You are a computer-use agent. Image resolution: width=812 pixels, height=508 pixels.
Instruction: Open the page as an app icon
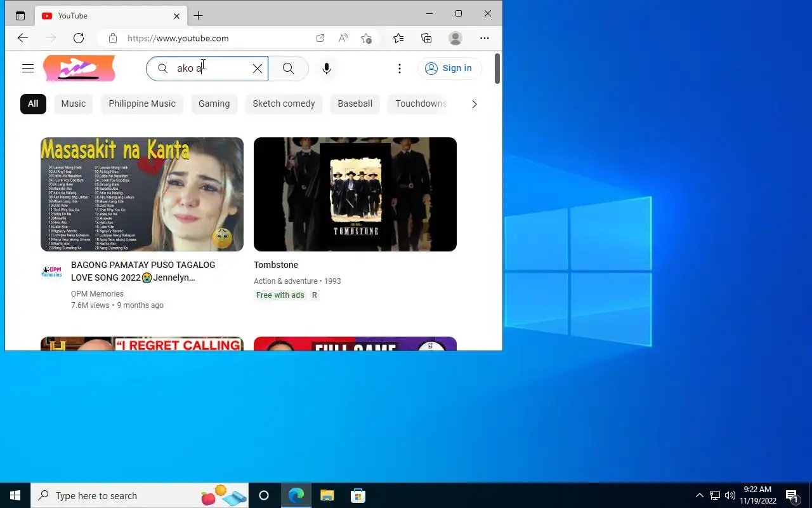(x=320, y=38)
